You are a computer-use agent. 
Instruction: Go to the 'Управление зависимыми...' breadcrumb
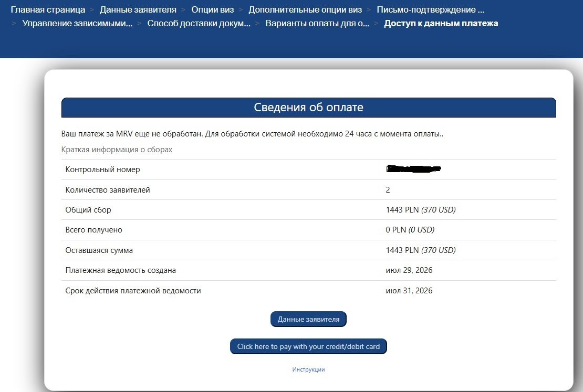[77, 24]
